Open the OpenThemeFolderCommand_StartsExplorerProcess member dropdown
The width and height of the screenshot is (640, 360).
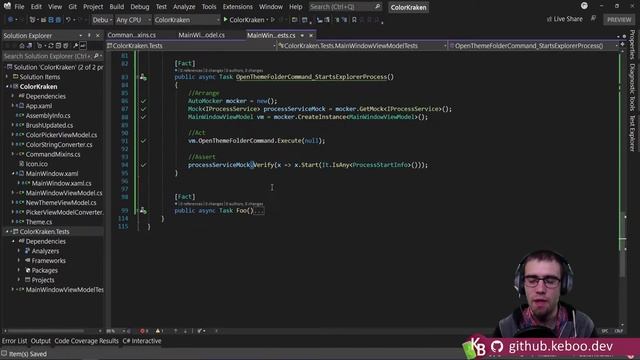pos(533,46)
